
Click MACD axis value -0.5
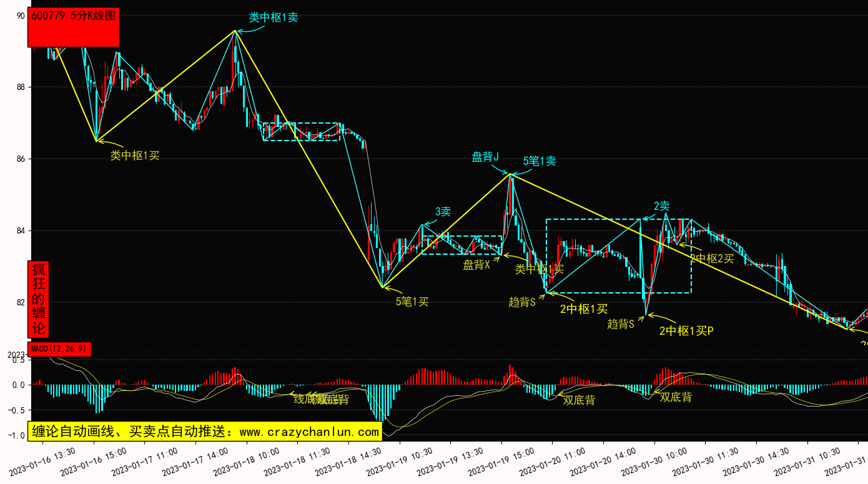coord(16,410)
